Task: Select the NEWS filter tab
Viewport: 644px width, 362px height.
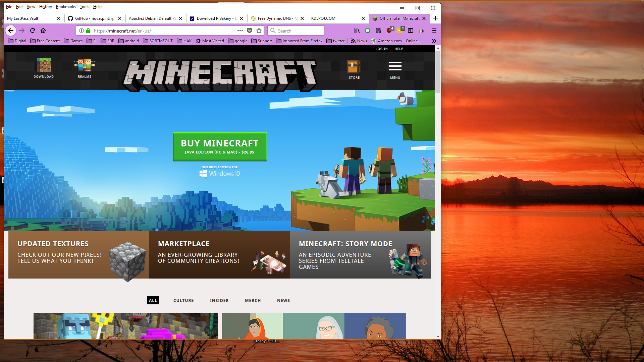Action: pos(283,301)
